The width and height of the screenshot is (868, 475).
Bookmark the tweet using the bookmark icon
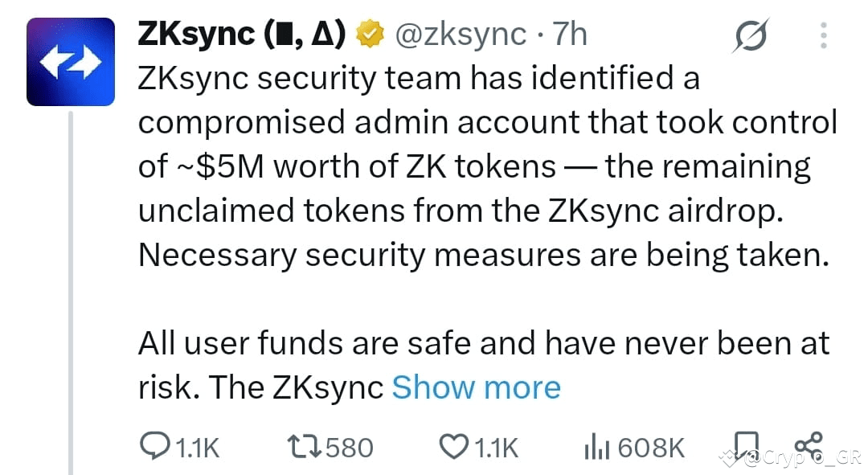pyautogui.click(x=747, y=444)
